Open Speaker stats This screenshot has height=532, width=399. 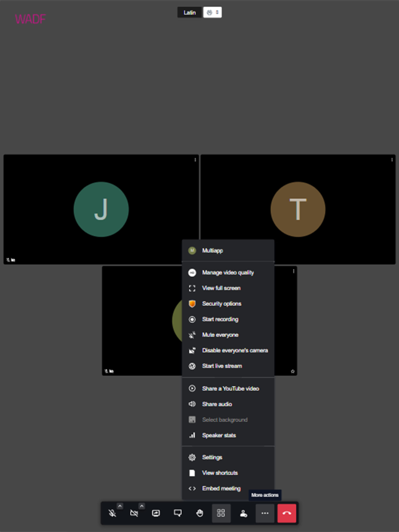228,435
